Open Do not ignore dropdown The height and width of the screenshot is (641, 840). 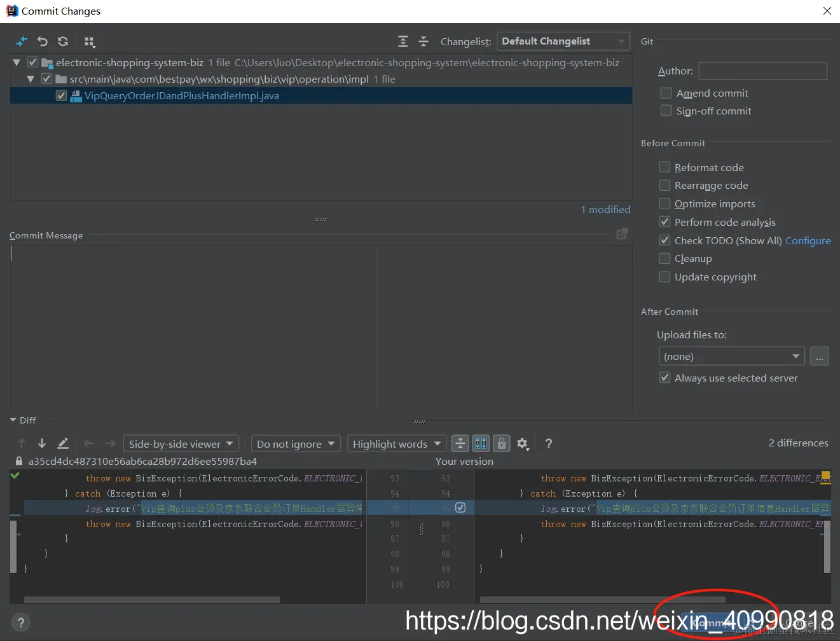296,444
